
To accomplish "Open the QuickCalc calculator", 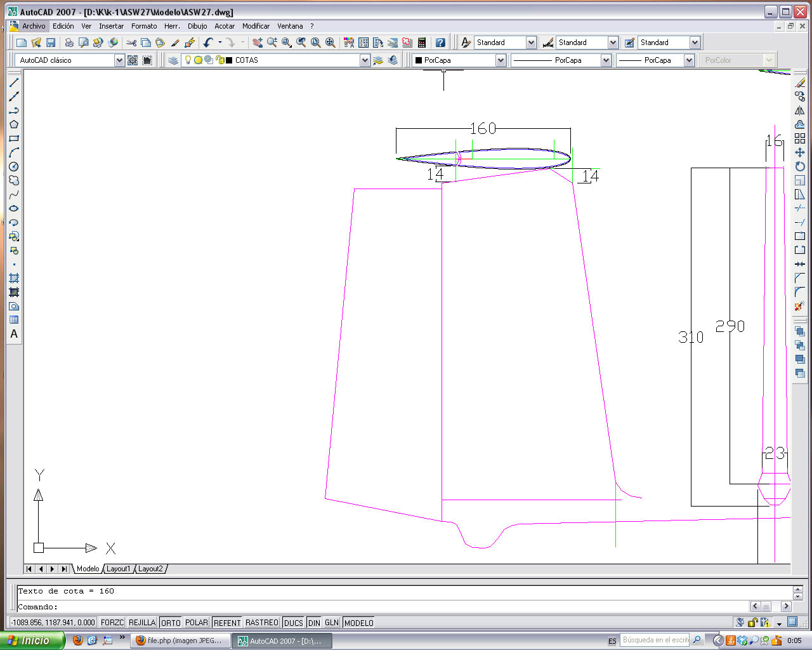I will coord(421,43).
